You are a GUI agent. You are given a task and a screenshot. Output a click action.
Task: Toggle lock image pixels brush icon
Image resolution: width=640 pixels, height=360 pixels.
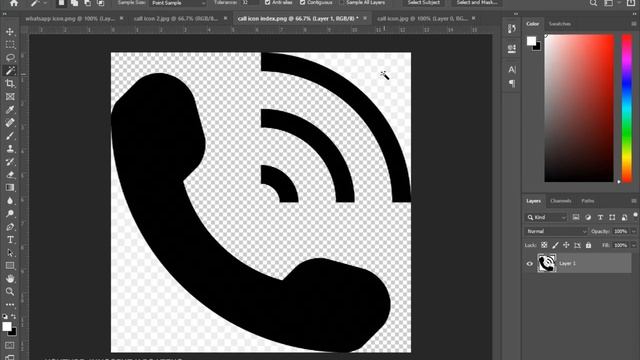555,245
